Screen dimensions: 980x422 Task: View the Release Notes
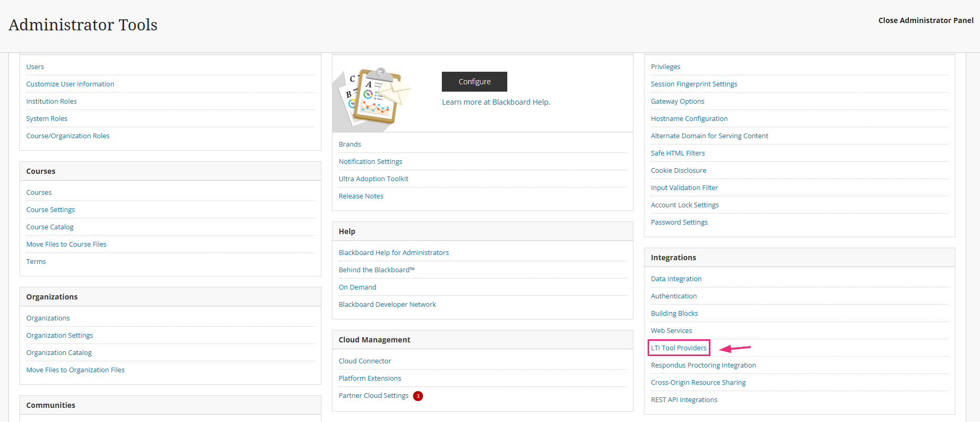[361, 196]
